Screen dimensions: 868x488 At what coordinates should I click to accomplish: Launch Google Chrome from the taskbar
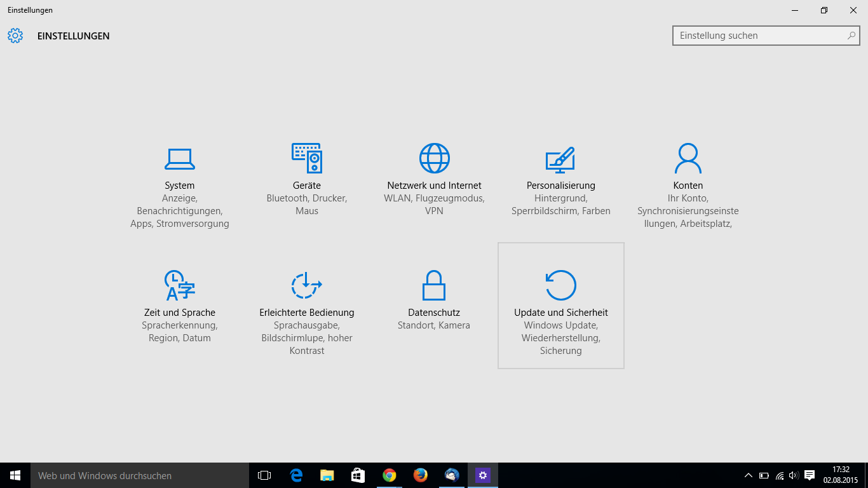point(390,475)
